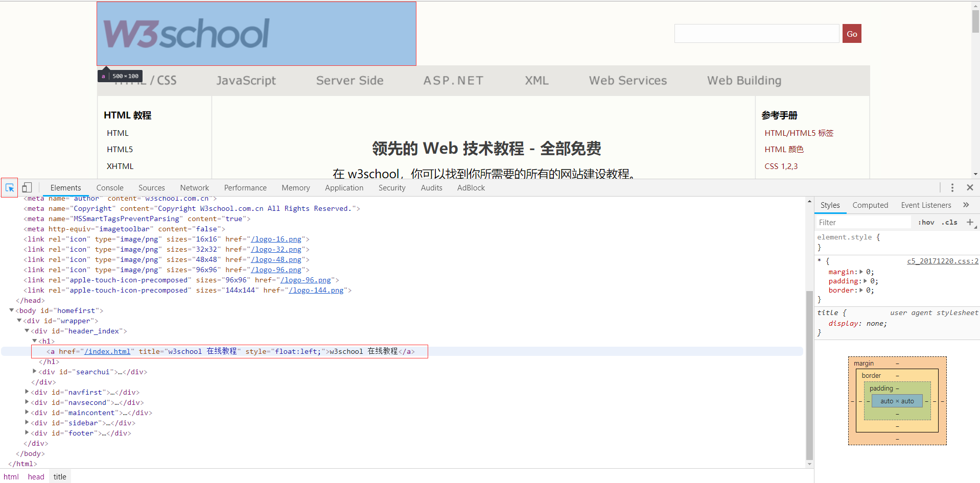Toggle the .cls class editor button
980x483 pixels.
coord(950,223)
